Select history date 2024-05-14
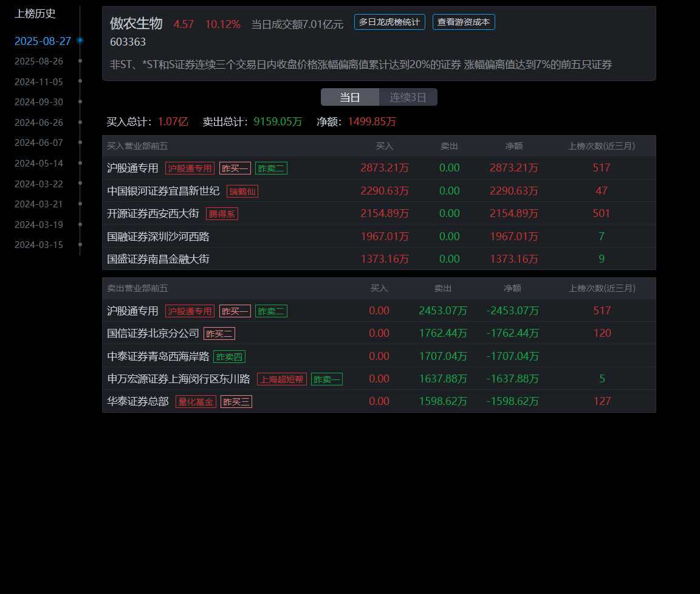Image resolution: width=700 pixels, height=594 pixels. click(39, 163)
